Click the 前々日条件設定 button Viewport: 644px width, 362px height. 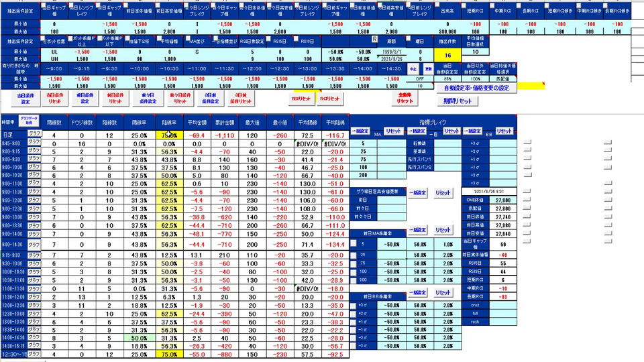tap(148, 99)
